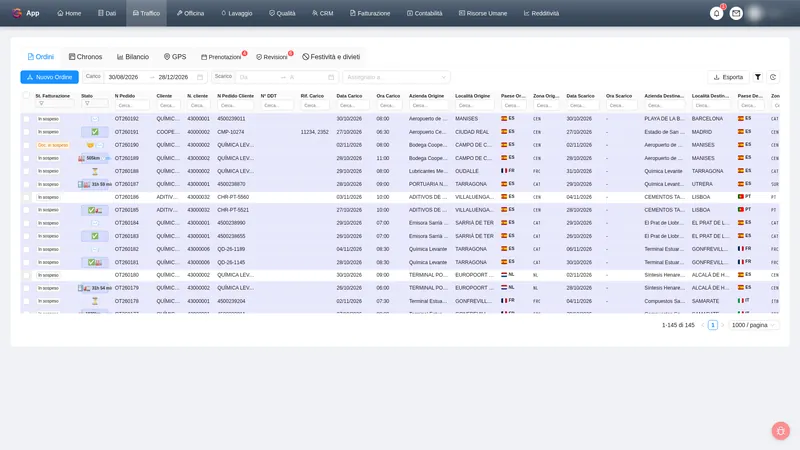Open the calendar icon in Carico date range
This screenshot has width=800, height=450.
coord(200,77)
